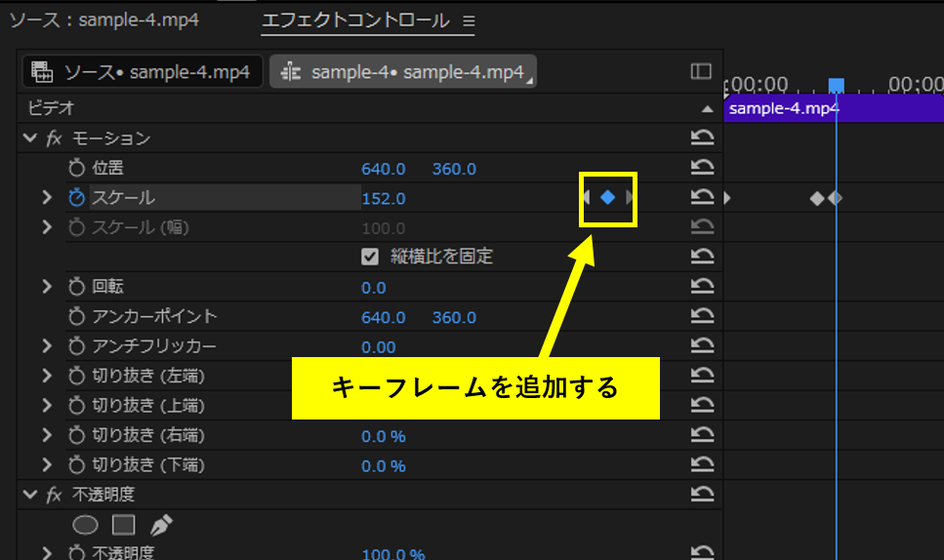944x560 pixels.
Task: Toggle 回転 animation stopwatch
Action: coord(76,287)
